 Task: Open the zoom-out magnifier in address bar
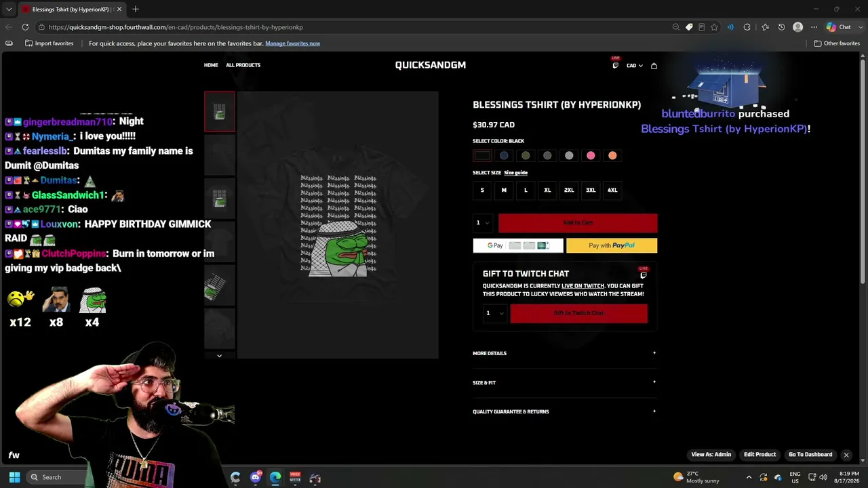(676, 27)
